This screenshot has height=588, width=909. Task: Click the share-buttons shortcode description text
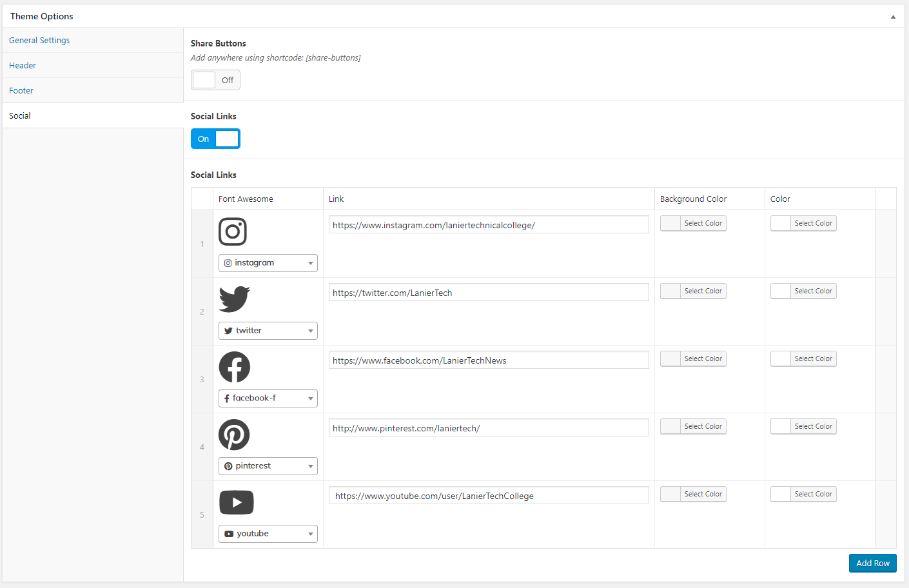coord(275,57)
